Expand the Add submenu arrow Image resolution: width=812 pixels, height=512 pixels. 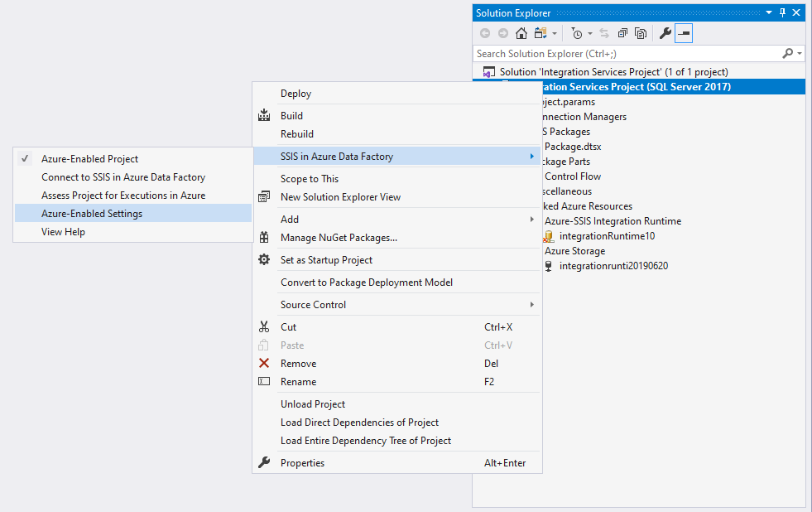(534, 219)
